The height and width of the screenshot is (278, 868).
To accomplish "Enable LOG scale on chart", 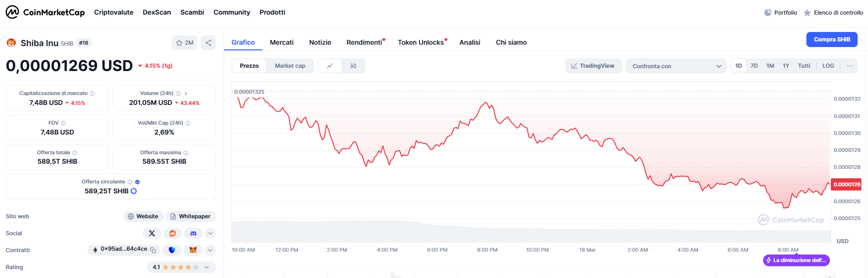I will tap(828, 66).
